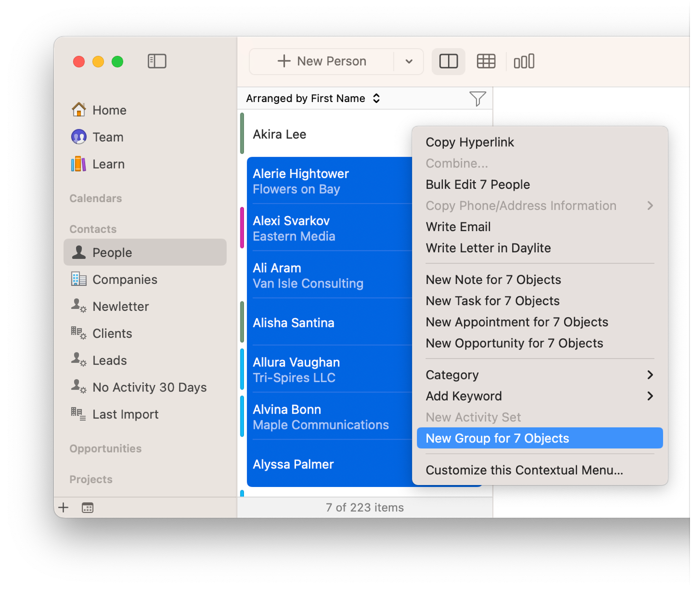Switch to column chart insight view
The image size is (700, 601).
click(523, 61)
